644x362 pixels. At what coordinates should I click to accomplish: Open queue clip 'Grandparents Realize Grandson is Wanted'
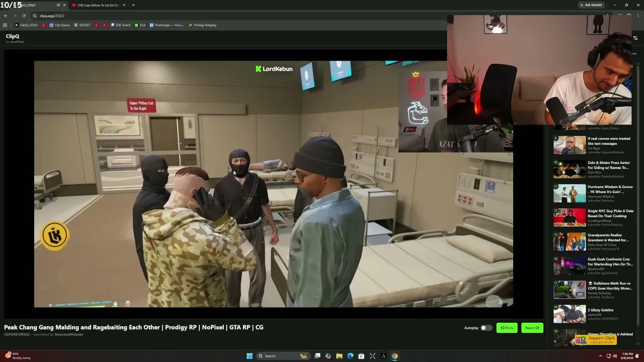pos(594,241)
